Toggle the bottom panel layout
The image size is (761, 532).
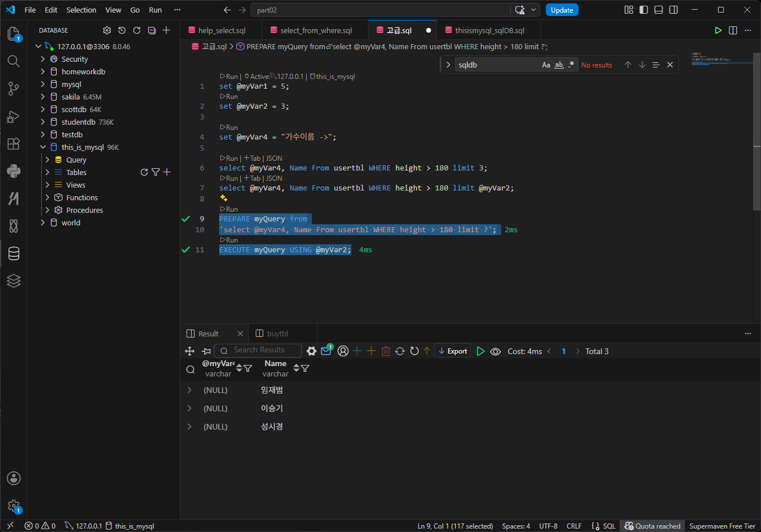pos(659,10)
